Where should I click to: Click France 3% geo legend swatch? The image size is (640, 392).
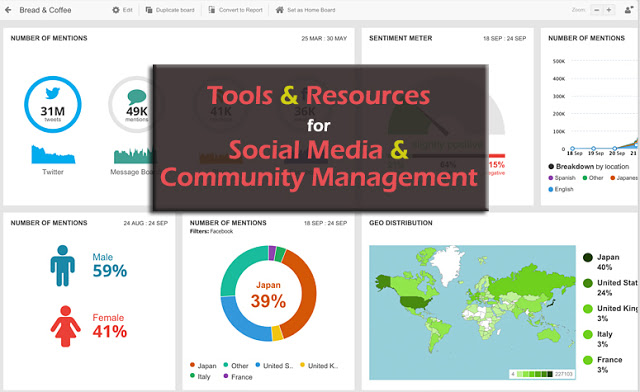click(x=588, y=360)
